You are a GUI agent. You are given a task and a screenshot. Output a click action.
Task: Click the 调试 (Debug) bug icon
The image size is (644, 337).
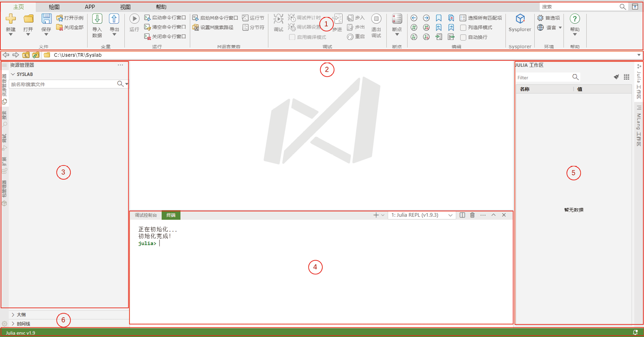[278, 19]
